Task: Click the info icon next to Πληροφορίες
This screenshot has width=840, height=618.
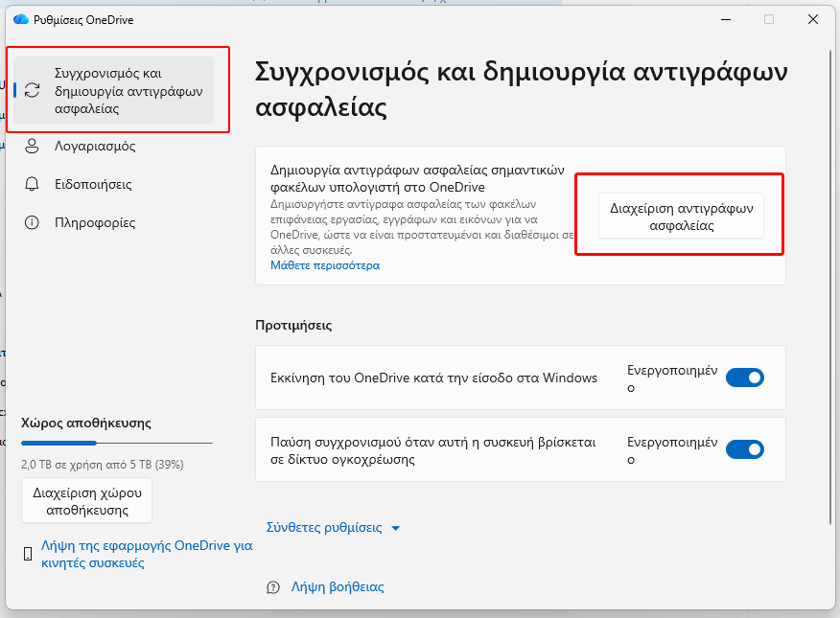Action: pyautogui.click(x=33, y=222)
